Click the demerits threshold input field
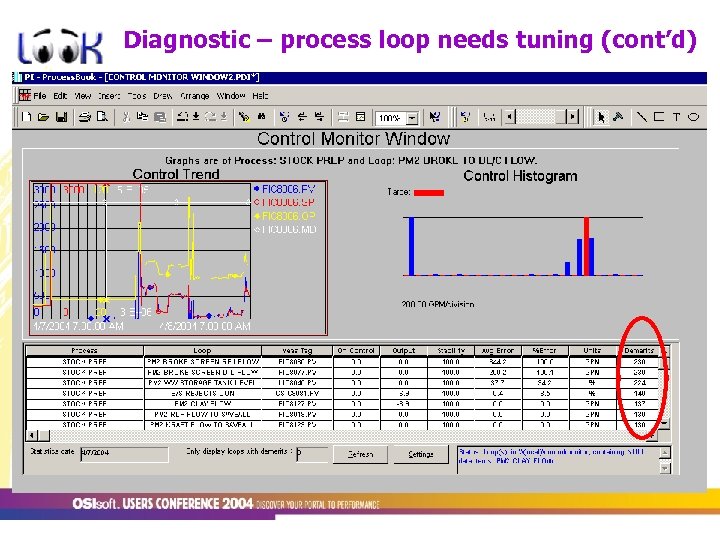The width and height of the screenshot is (720, 540). [x=312, y=454]
